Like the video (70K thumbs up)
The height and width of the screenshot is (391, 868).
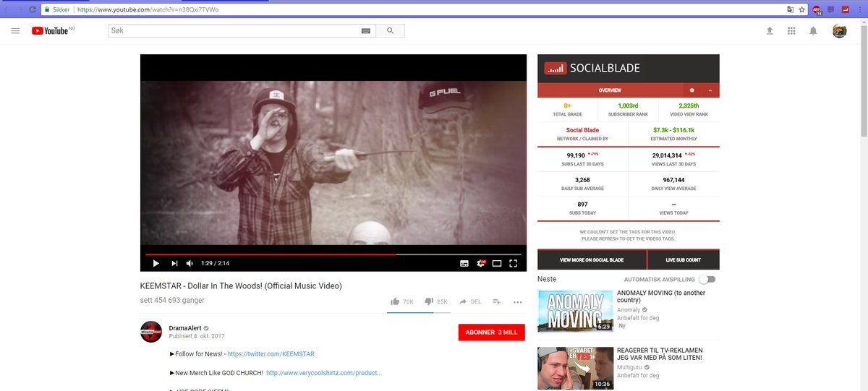401,301
